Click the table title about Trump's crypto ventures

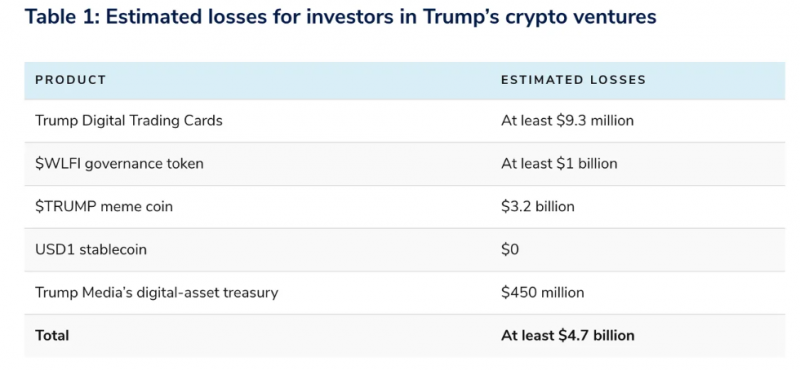[x=340, y=17]
